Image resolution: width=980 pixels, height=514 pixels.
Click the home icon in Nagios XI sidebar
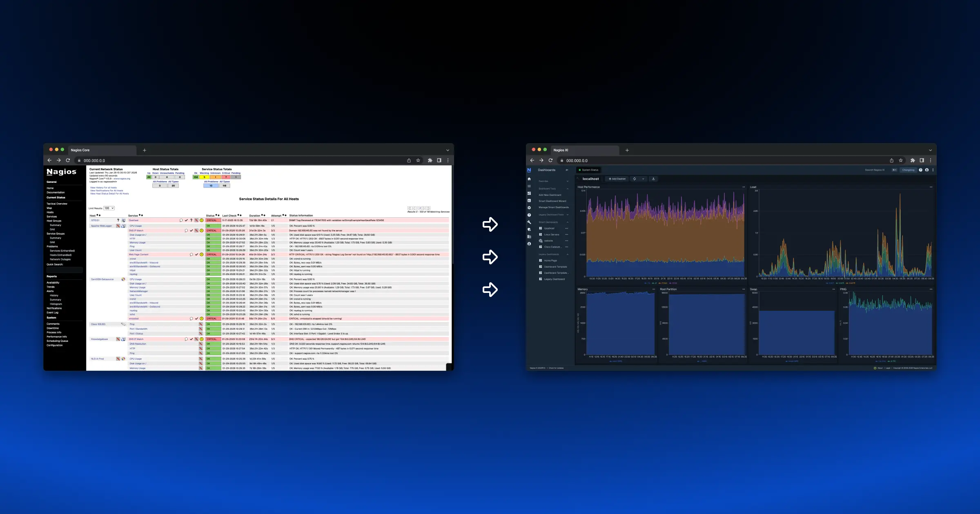click(529, 179)
